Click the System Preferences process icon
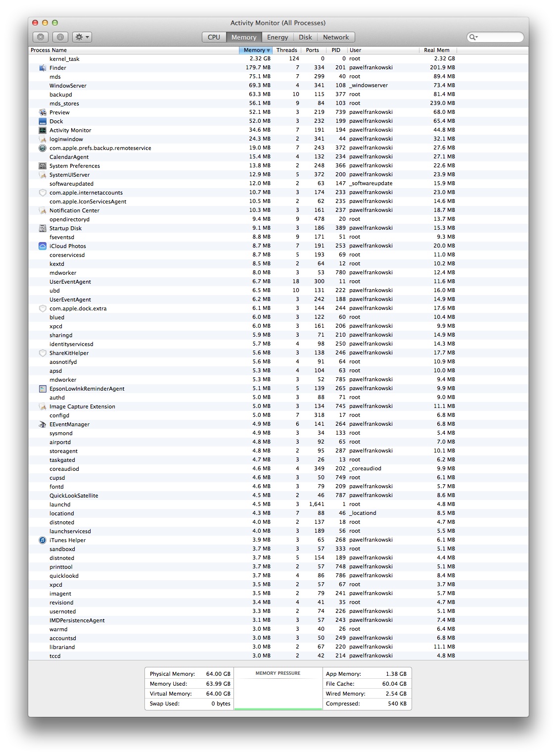This screenshot has height=756, width=557. (x=43, y=166)
